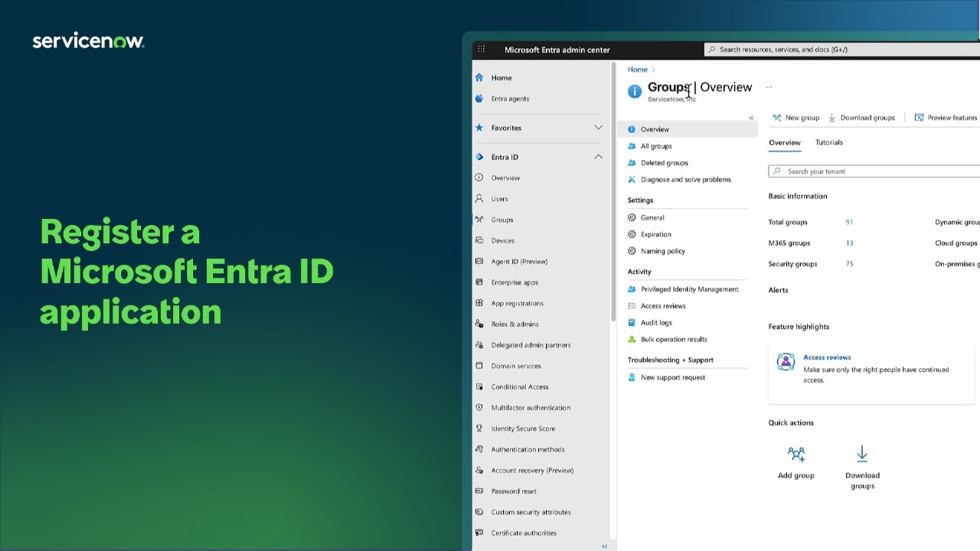Image resolution: width=980 pixels, height=551 pixels.
Task: Click the Audit logs icon
Action: 632,323
